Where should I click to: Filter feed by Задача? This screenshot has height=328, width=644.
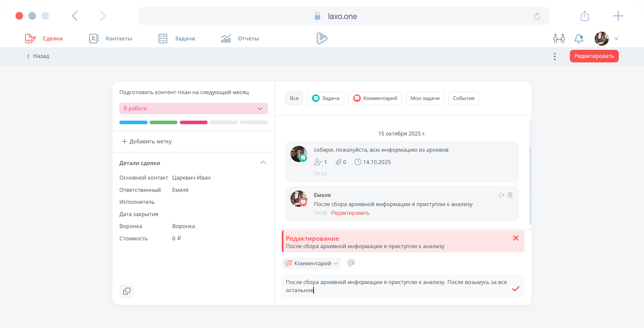click(326, 98)
